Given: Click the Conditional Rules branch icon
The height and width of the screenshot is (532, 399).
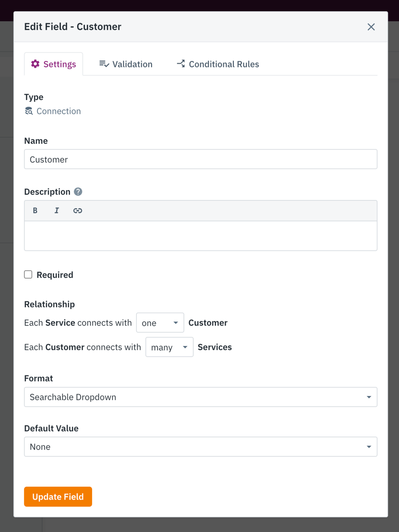Looking at the screenshot, I should 181,64.
